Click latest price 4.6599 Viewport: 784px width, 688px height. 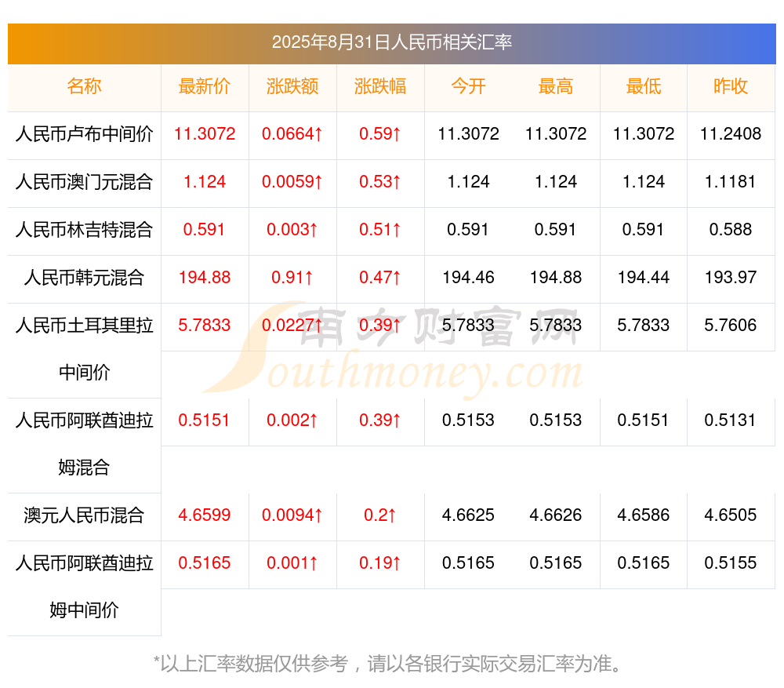(x=205, y=515)
